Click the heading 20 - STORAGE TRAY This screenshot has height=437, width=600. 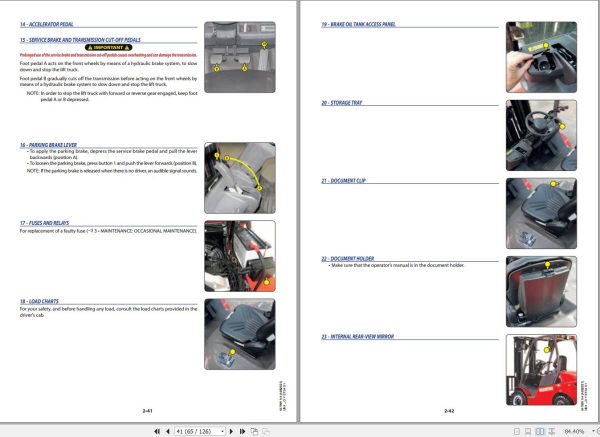point(342,103)
